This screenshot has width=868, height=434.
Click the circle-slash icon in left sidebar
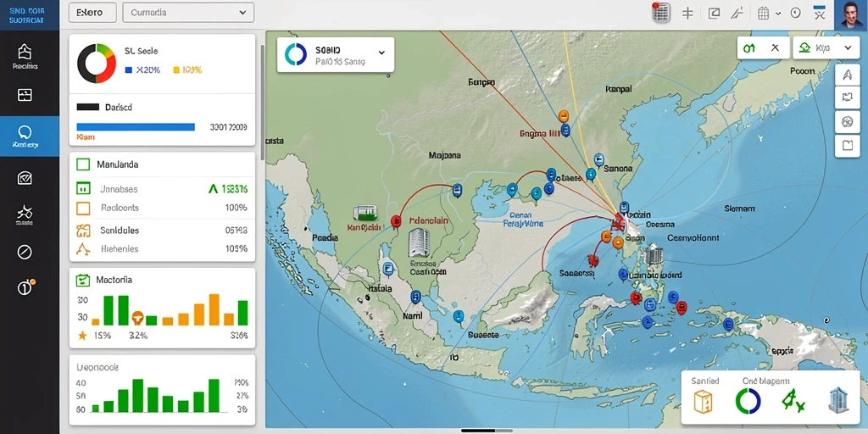(25, 252)
